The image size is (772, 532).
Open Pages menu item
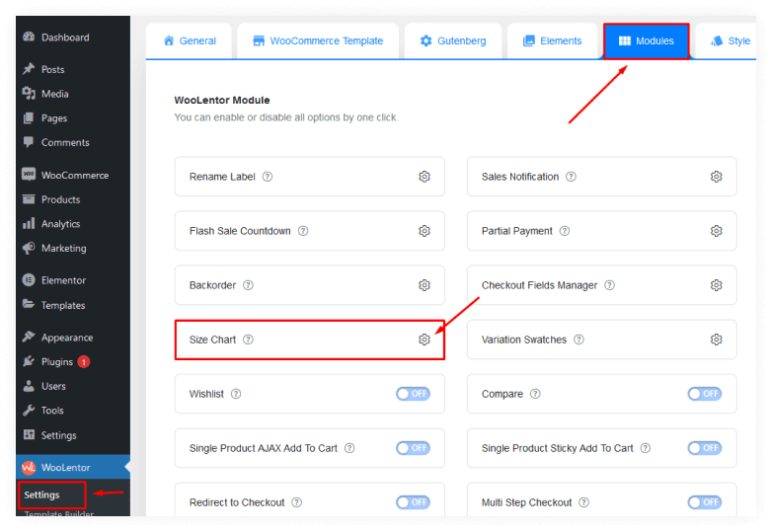[x=73, y=118]
